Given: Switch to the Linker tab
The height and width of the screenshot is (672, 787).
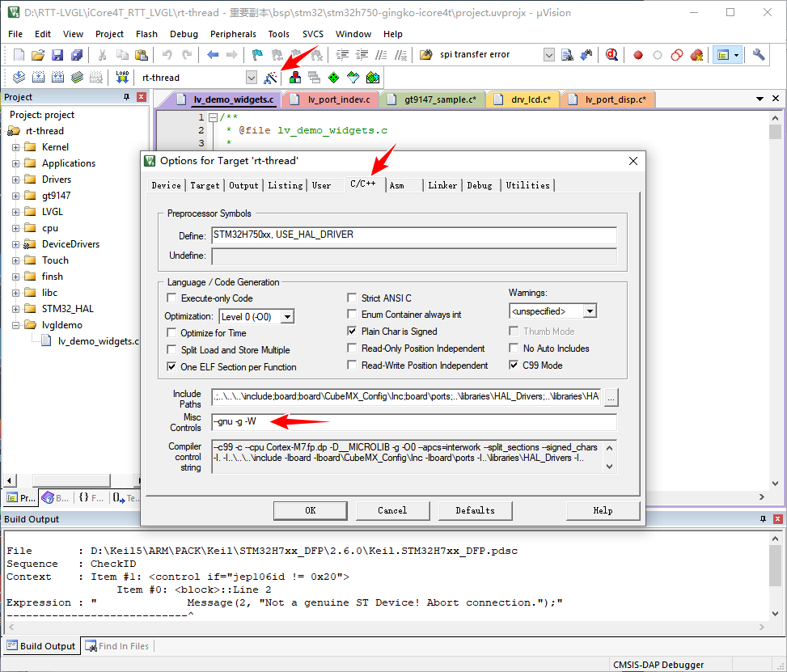Looking at the screenshot, I should (442, 185).
